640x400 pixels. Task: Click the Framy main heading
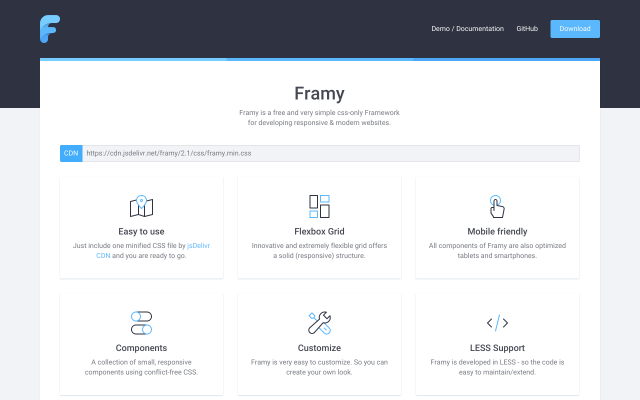(319, 94)
